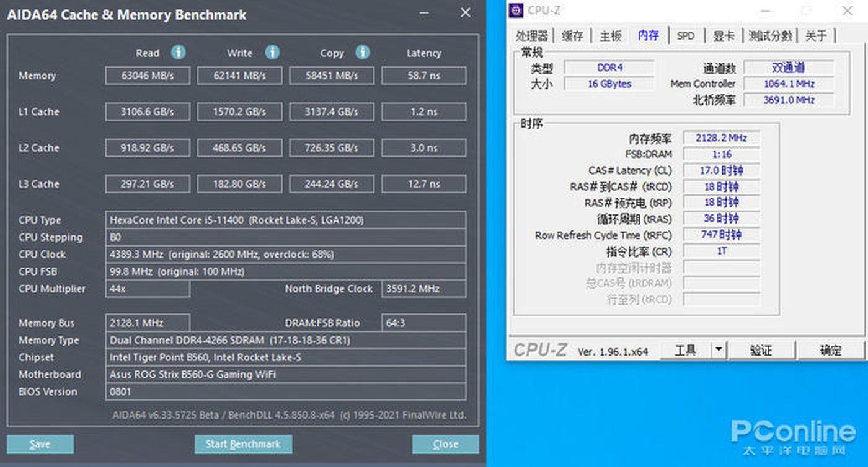
Task: Click L1 Cache Read value 3106.6 GB/s
Action: pos(148,112)
